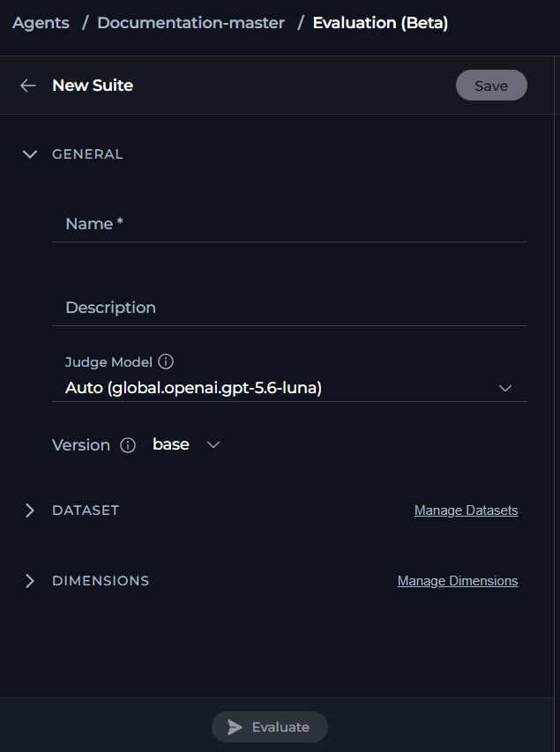Click the Evaluate button label
560x752 pixels.
click(280, 727)
